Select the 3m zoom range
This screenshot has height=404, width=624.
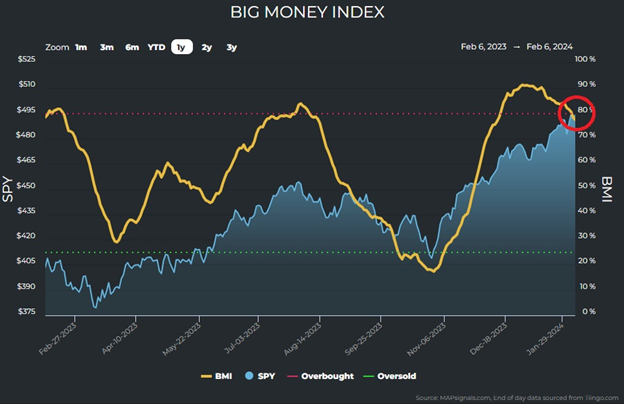[106, 47]
